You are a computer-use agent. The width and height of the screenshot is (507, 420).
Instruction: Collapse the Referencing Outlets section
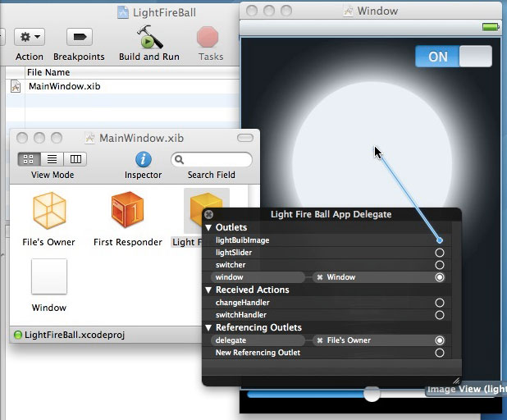[208, 328]
